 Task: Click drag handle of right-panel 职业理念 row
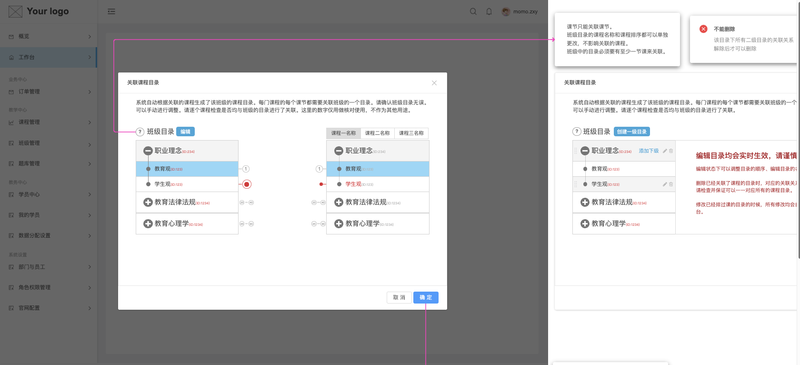tap(577, 151)
